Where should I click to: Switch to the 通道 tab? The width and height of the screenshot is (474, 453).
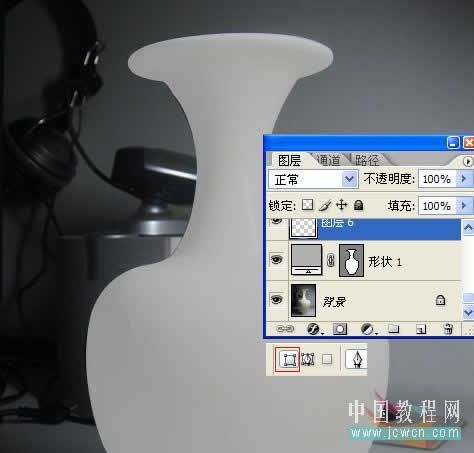[329, 160]
